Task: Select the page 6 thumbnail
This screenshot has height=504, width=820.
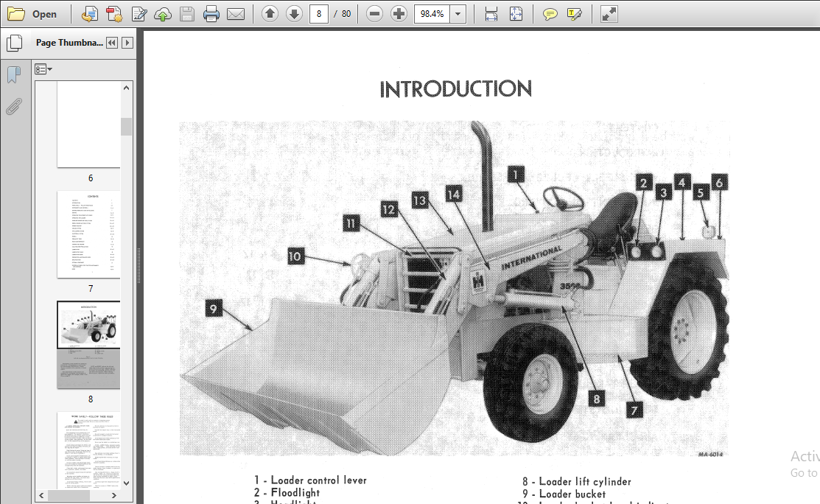Action: click(88, 125)
